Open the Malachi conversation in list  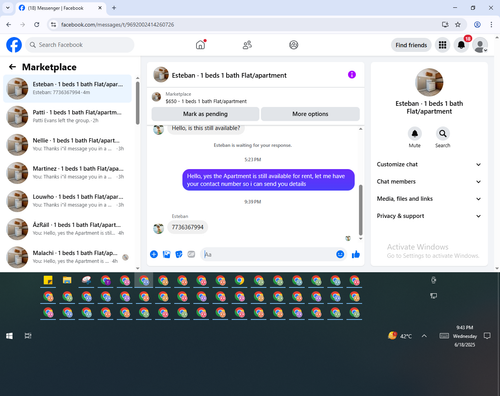(67, 257)
